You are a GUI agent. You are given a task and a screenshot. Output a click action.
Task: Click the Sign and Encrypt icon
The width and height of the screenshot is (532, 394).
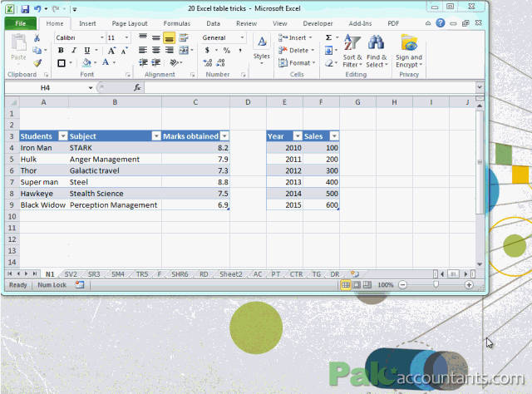pyautogui.click(x=408, y=52)
